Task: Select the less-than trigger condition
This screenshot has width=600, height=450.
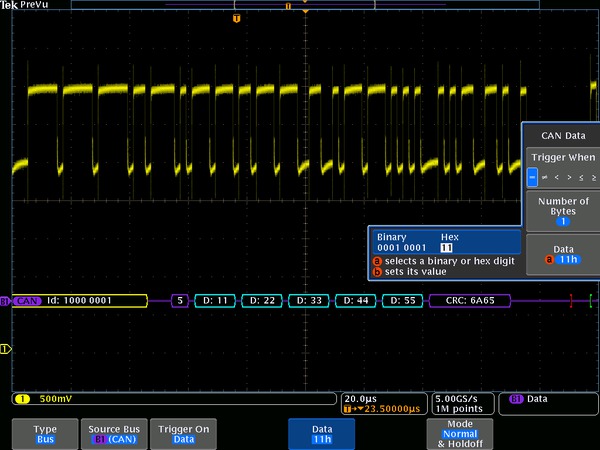Action: pyautogui.click(x=557, y=178)
